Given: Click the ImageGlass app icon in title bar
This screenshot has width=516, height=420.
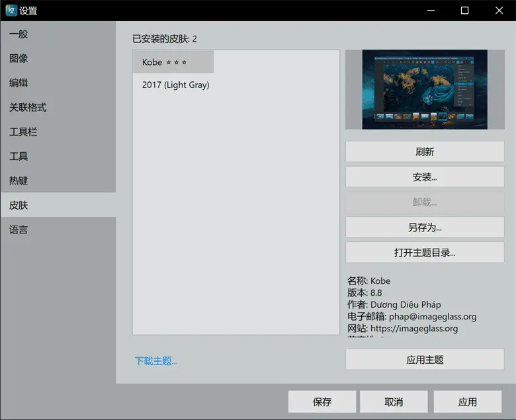Looking at the screenshot, I should click(x=11, y=11).
